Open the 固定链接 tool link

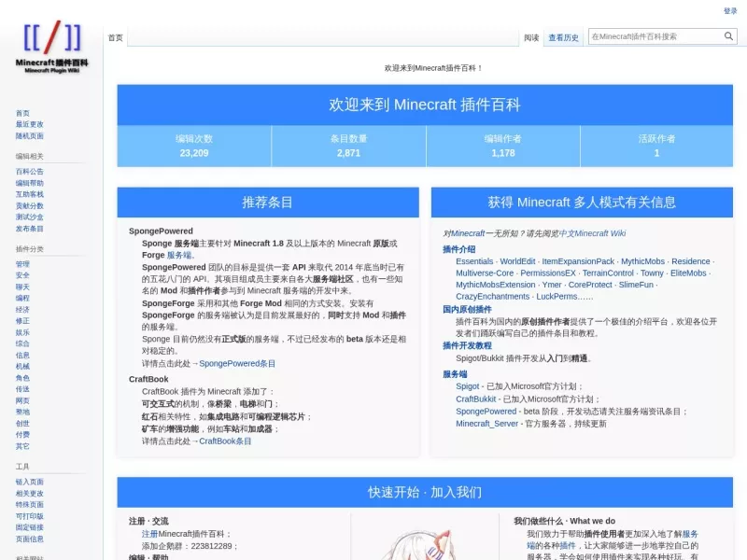pos(30,527)
